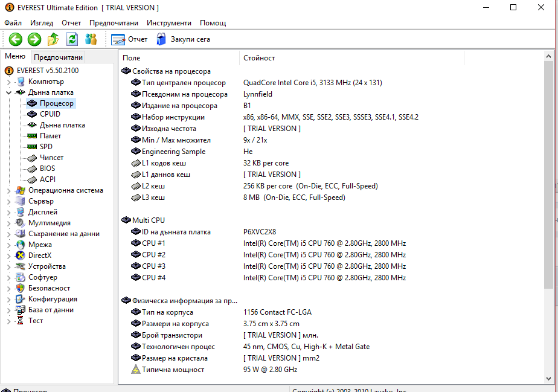
Task: Select the ID на дънната платка row
Action: point(203,232)
